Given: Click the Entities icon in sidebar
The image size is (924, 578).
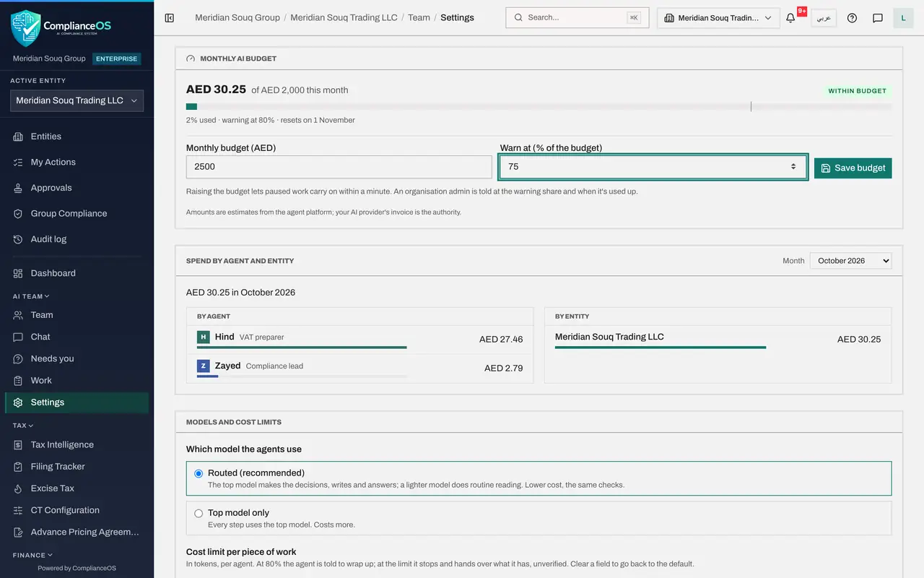Looking at the screenshot, I should point(18,137).
